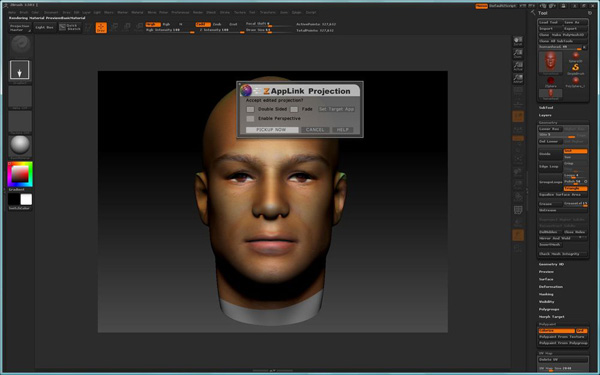The image size is (600, 375).
Task: Click Polypaint From Texture button
Action: (x=562, y=337)
